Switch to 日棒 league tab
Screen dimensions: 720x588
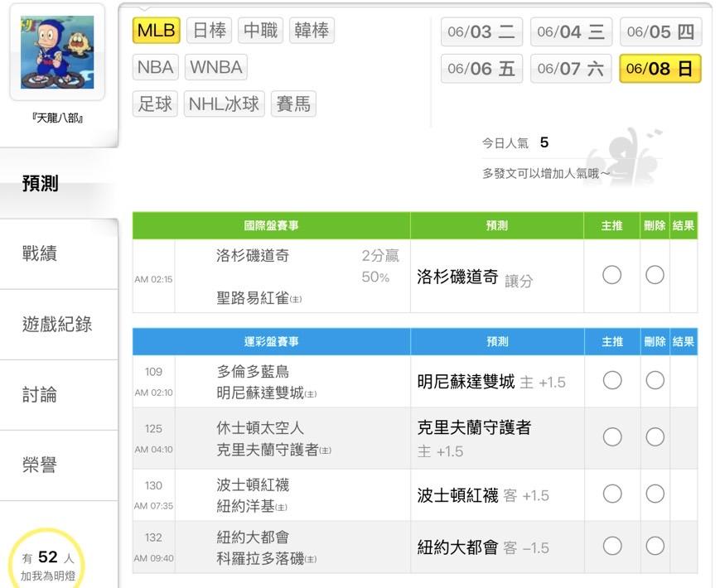210,31
